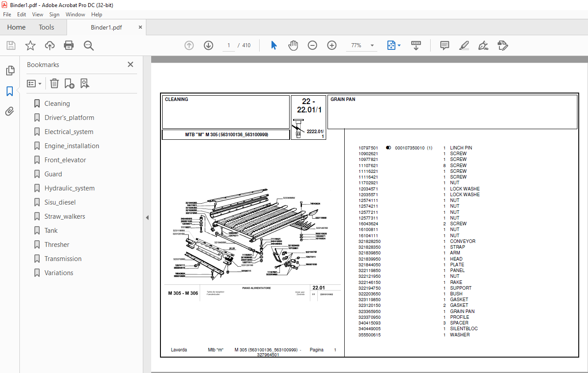This screenshot has height=373, width=588.
Task: Click part number 10797501
Action: pyautogui.click(x=368, y=148)
